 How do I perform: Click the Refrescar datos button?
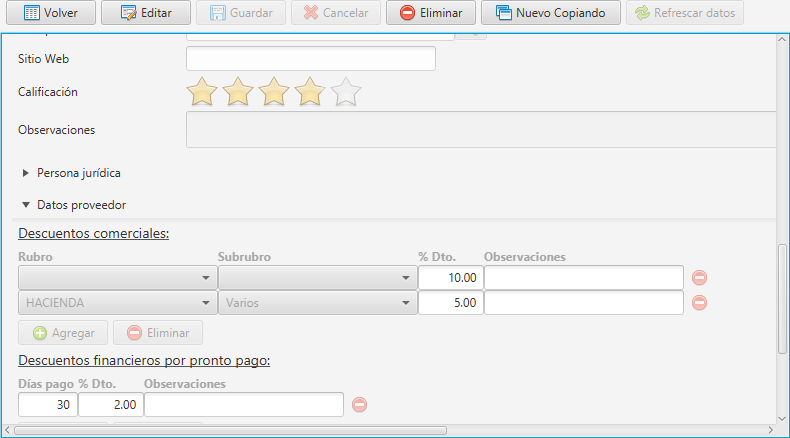685,13
